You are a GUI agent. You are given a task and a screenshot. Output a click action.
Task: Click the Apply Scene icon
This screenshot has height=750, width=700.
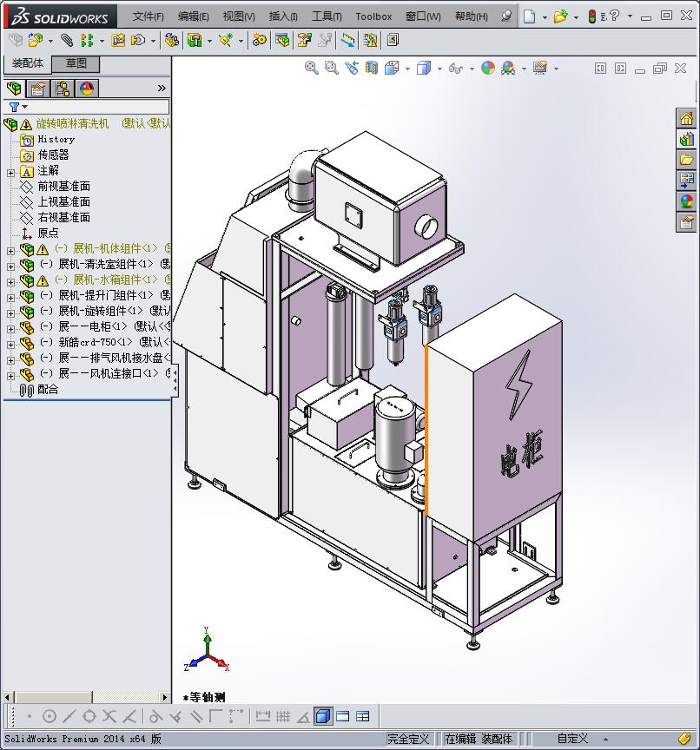click(x=508, y=68)
